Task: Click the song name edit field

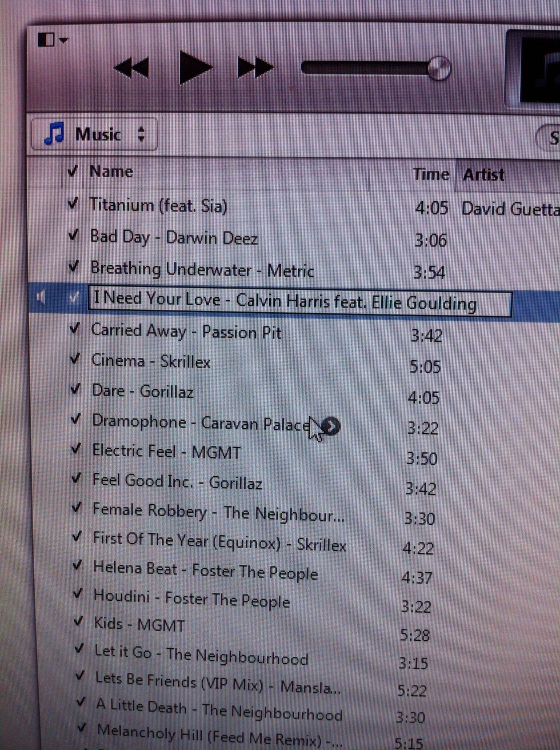Action: [x=300, y=301]
